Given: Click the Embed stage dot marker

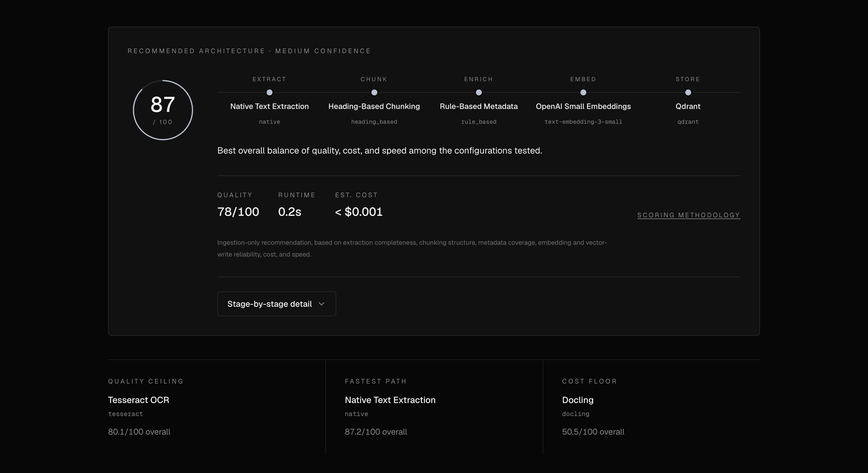Looking at the screenshot, I should tap(583, 92).
